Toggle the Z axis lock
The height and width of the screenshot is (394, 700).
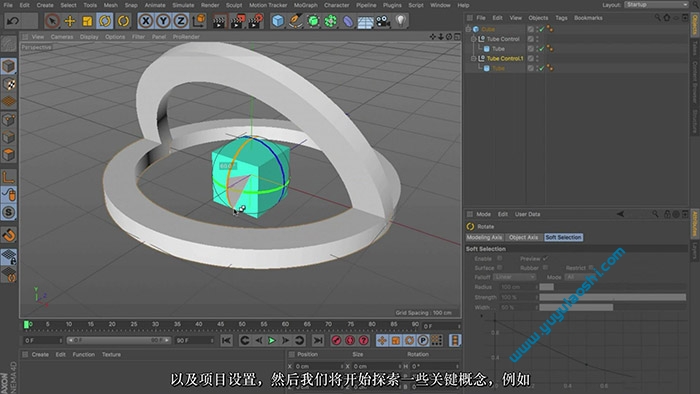coord(181,21)
